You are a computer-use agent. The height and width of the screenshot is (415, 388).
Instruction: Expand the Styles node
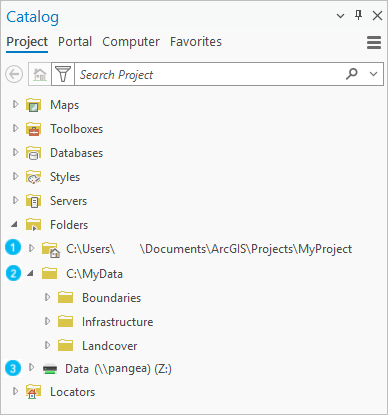point(15,176)
